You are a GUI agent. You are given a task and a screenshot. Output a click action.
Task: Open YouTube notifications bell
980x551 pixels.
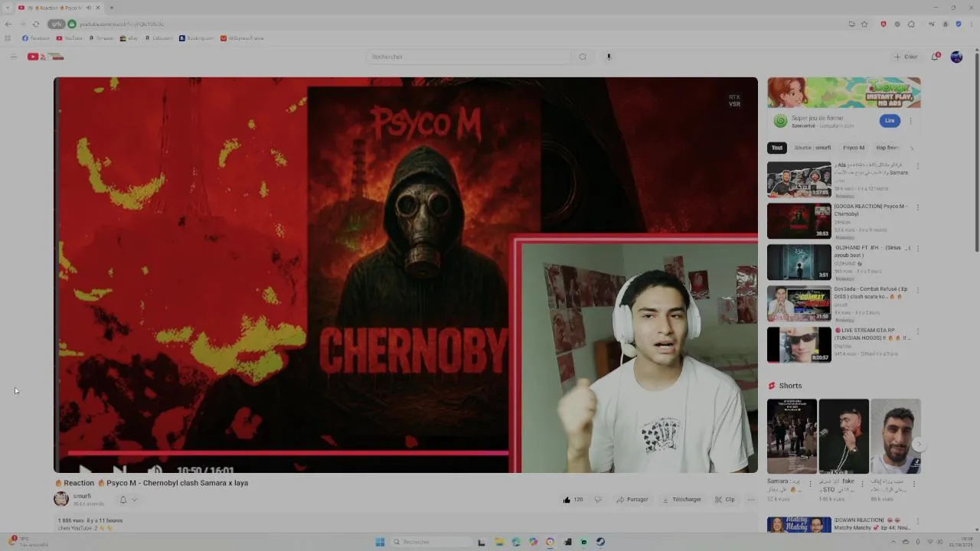[935, 57]
